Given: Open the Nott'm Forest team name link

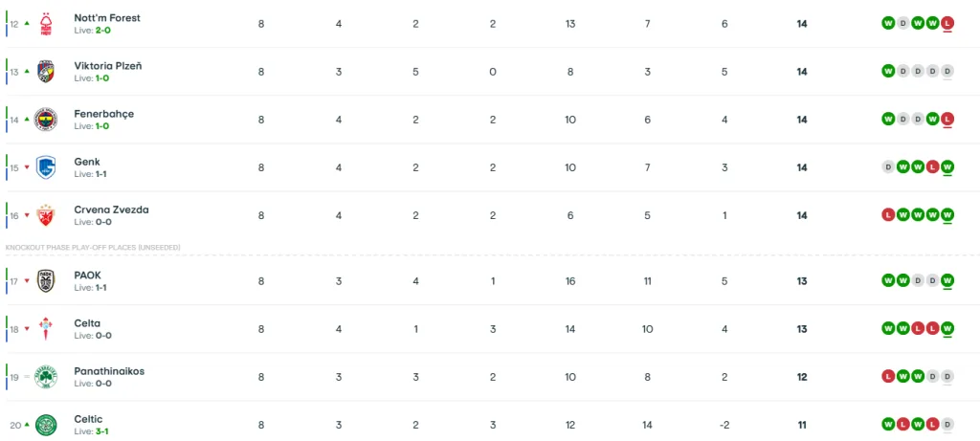Looking at the screenshot, I should 106,18.
